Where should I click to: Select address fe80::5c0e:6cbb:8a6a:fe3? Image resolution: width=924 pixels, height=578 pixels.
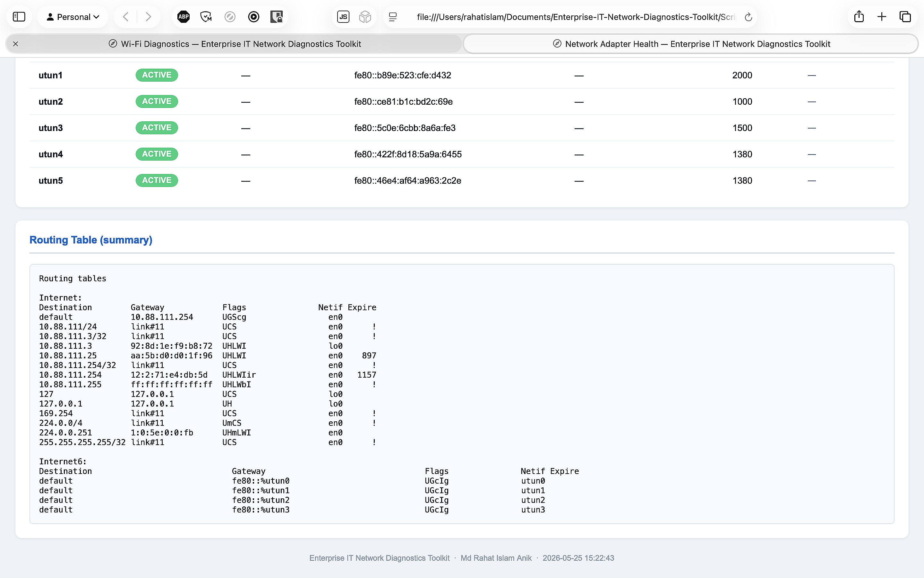pyautogui.click(x=405, y=128)
